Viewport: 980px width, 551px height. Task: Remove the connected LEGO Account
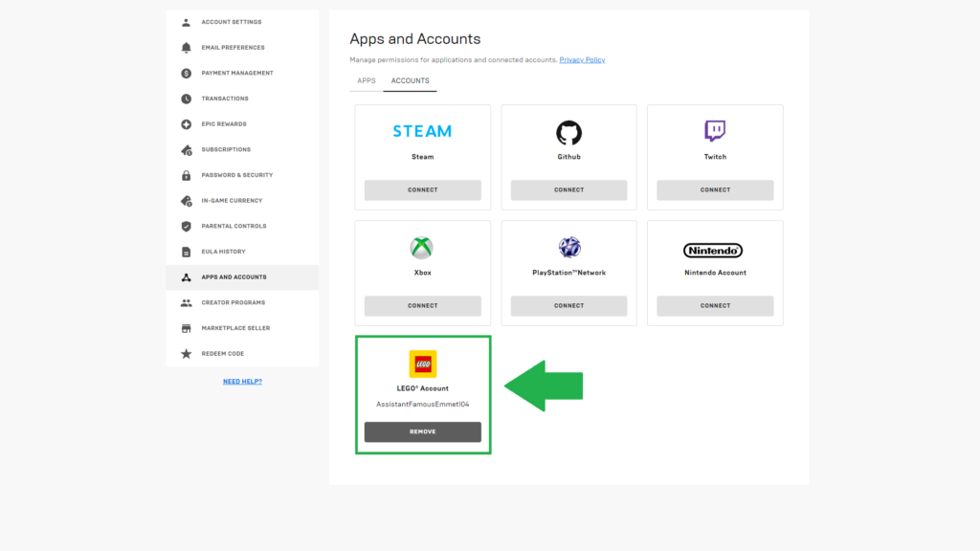click(422, 431)
